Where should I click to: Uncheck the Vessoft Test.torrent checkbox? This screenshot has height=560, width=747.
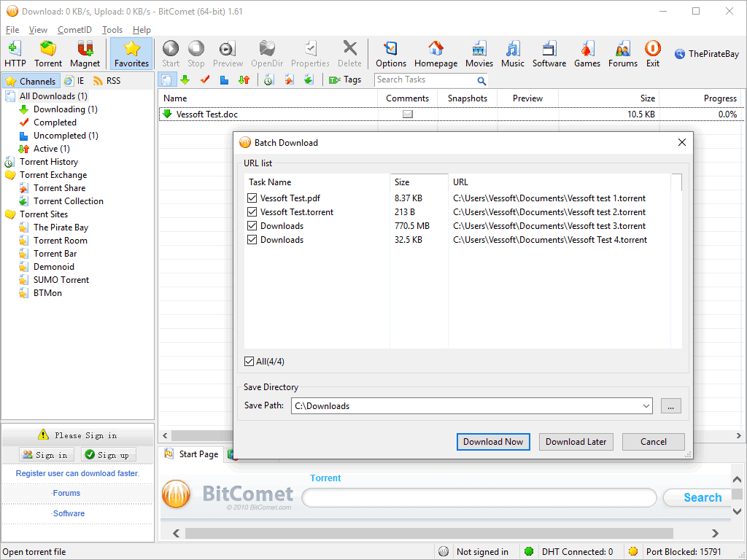click(x=252, y=212)
